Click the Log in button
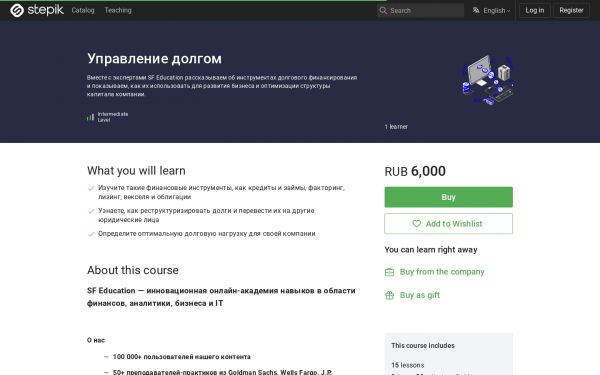 tap(535, 10)
